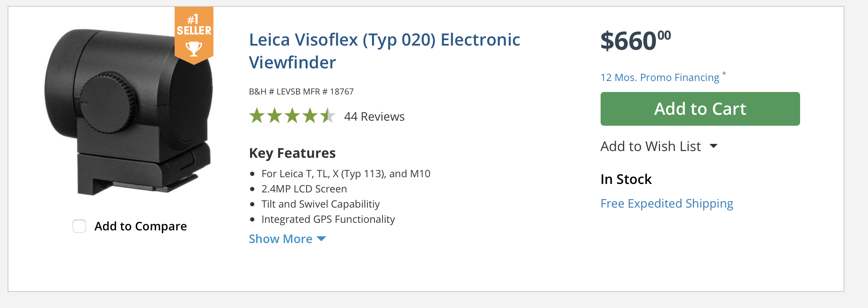Click the asterisk next to Promo Financing

(x=724, y=74)
